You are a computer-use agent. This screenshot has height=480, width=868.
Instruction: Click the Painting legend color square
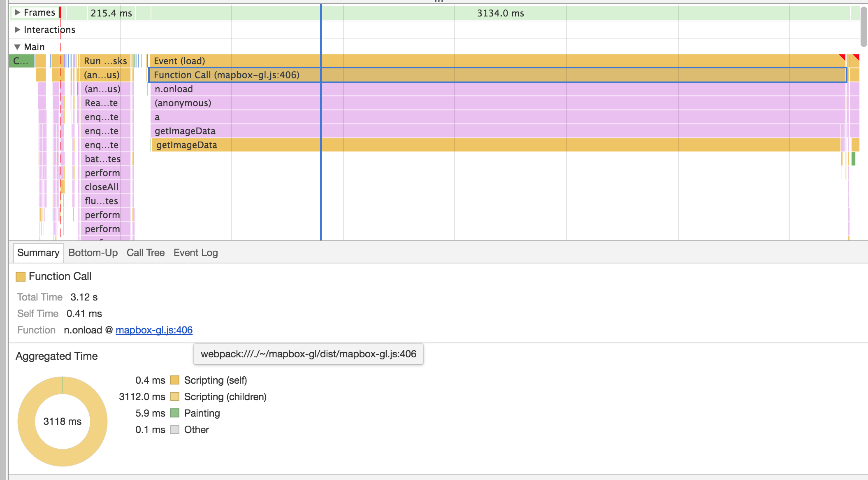[174, 413]
